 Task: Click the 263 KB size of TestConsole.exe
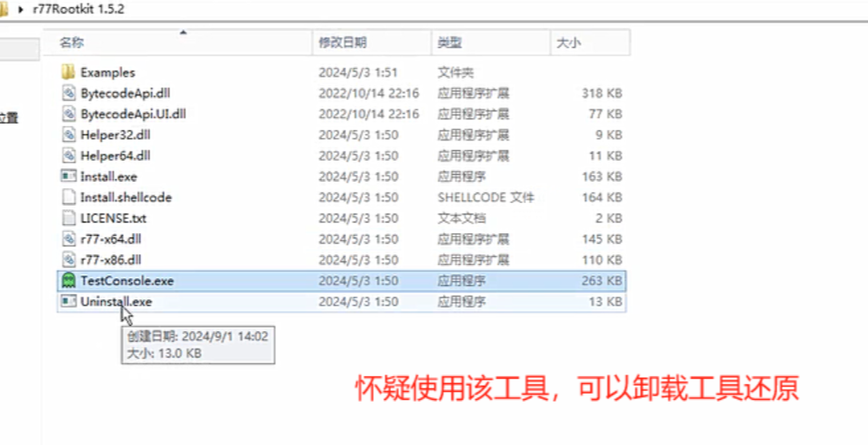coord(602,281)
